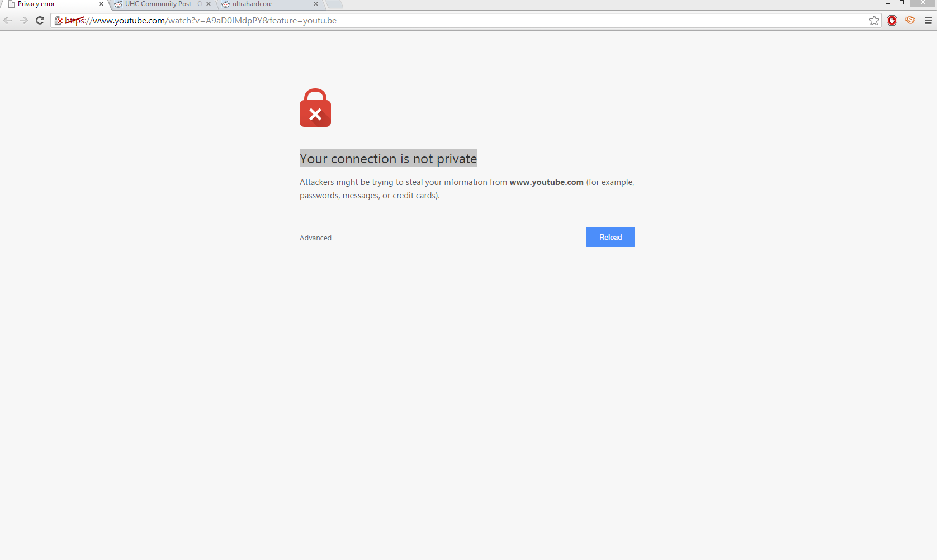
Task: Click the broken HTTPS lock icon in address bar
Action: 59,21
